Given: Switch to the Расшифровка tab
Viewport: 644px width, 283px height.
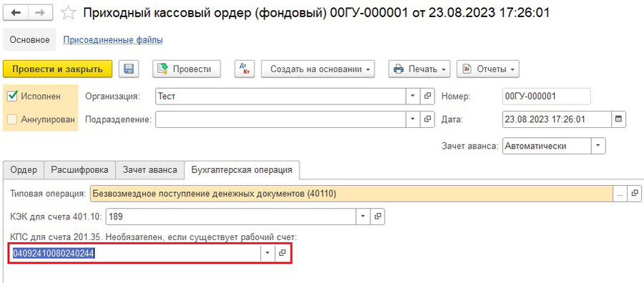Looking at the screenshot, I should (x=79, y=169).
